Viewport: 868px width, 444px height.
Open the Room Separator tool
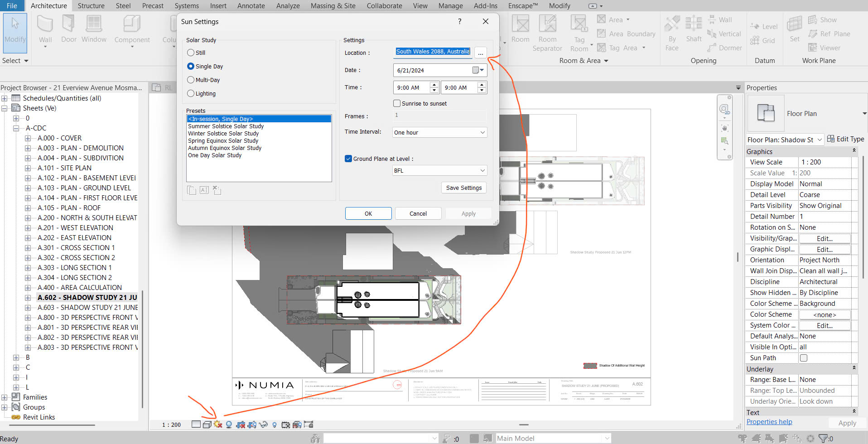[548, 32]
